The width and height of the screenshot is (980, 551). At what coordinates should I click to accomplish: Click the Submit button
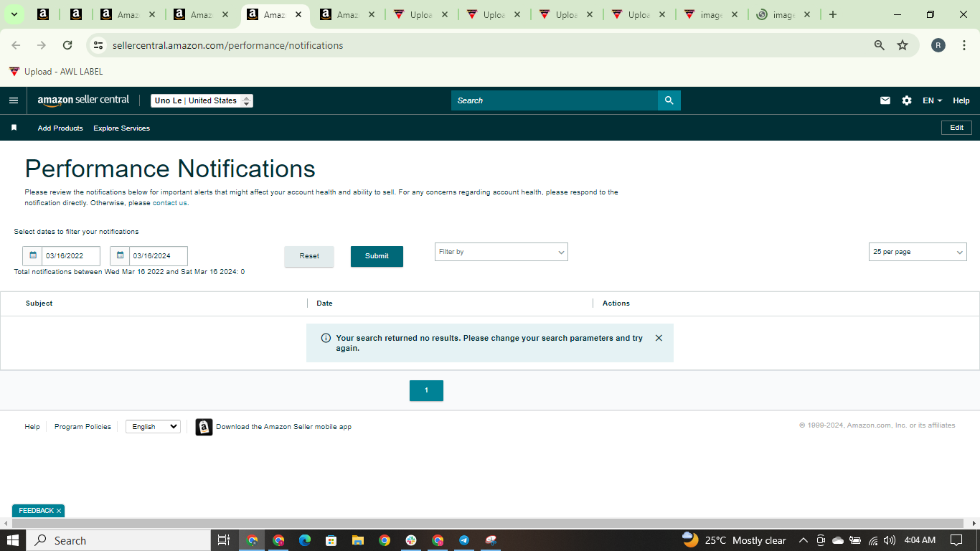pyautogui.click(x=377, y=256)
